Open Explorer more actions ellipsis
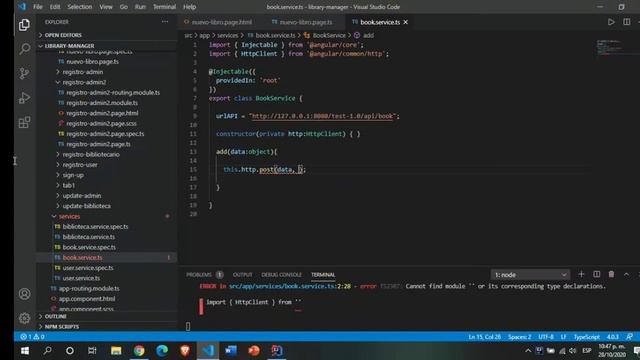640x360 pixels. (165, 22)
